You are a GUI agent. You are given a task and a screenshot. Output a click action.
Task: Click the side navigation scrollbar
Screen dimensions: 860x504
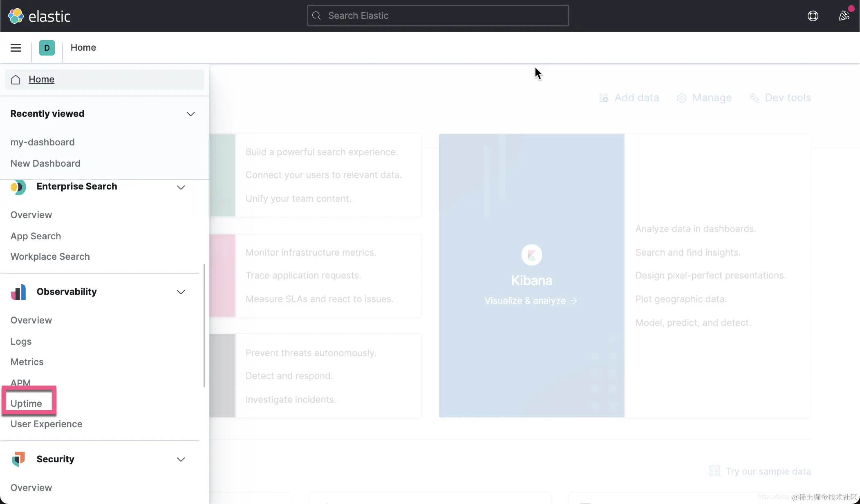pos(204,325)
